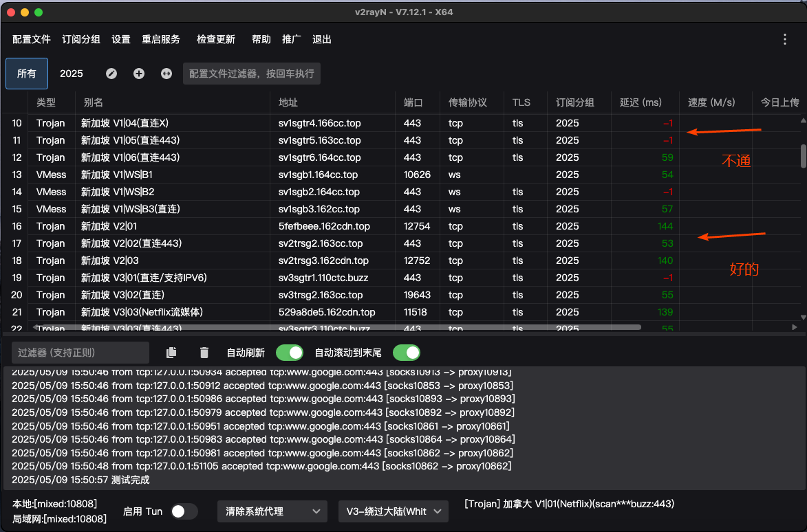Open the V3-绕过大陆 routing dropdown
807x532 pixels.
[394, 511]
